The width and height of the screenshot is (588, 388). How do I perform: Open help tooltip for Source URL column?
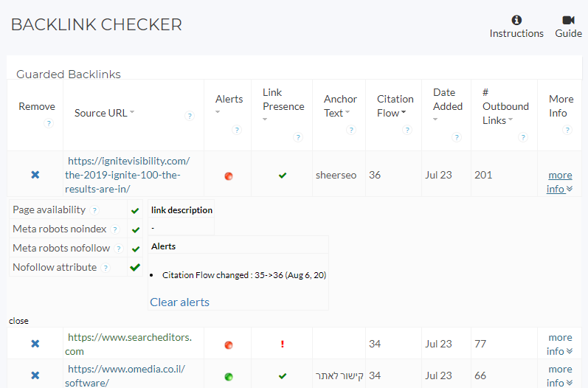190,116
